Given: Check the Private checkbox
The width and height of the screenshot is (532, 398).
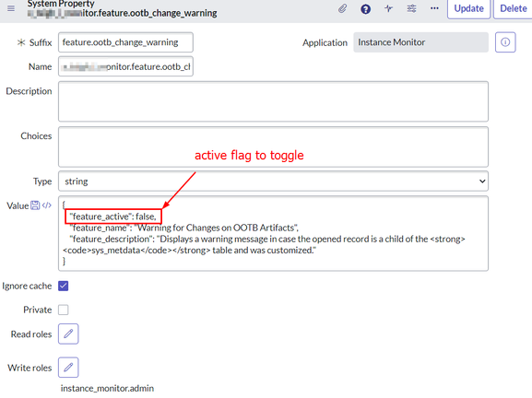Looking at the screenshot, I should [x=63, y=310].
